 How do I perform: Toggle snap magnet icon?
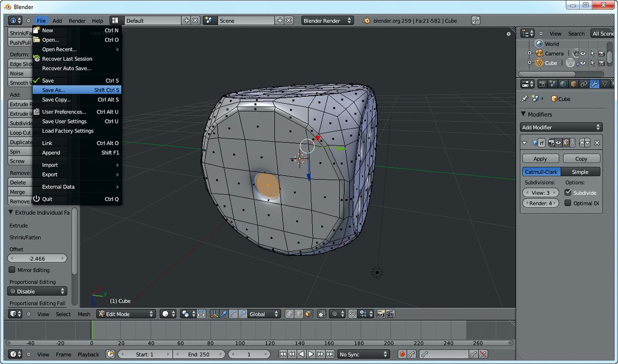pyautogui.click(x=352, y=314)
